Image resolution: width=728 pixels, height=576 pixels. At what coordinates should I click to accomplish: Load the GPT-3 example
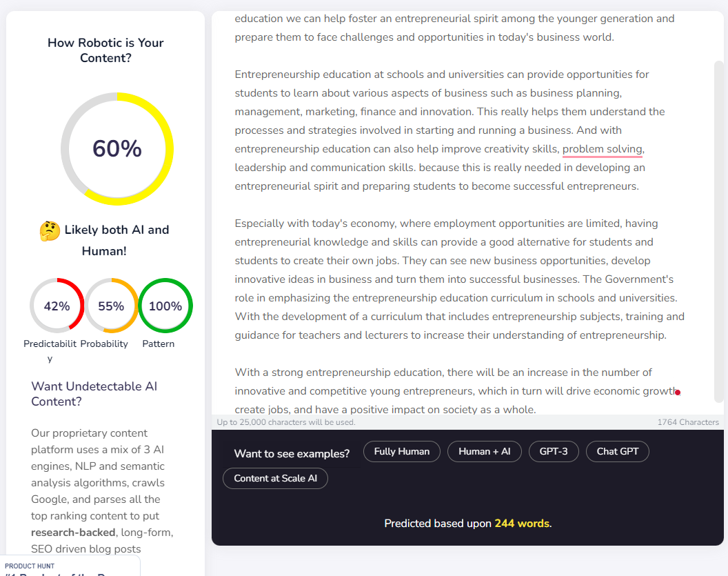pos(554,452)
